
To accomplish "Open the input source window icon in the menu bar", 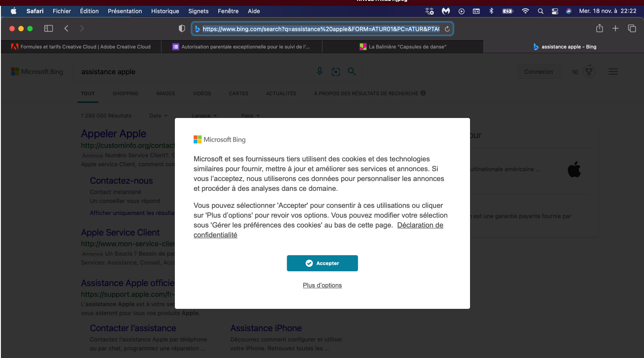I will (x=476, y=11).
